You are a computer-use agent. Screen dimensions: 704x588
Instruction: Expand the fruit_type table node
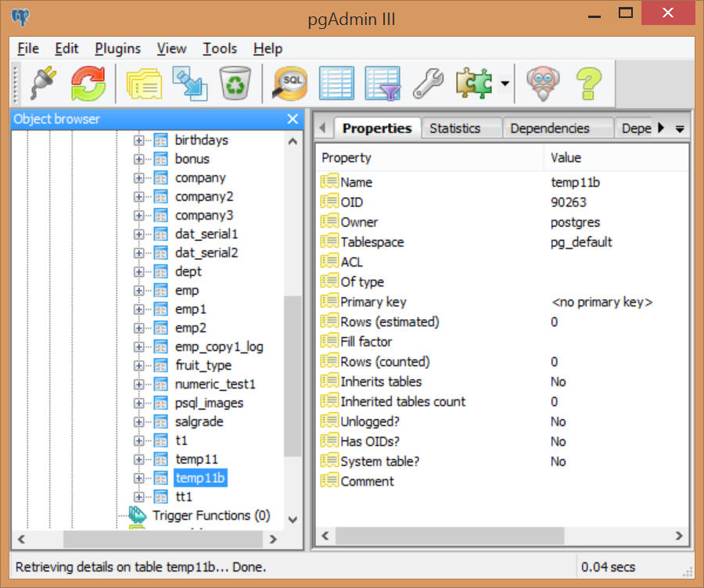(138, 366)
